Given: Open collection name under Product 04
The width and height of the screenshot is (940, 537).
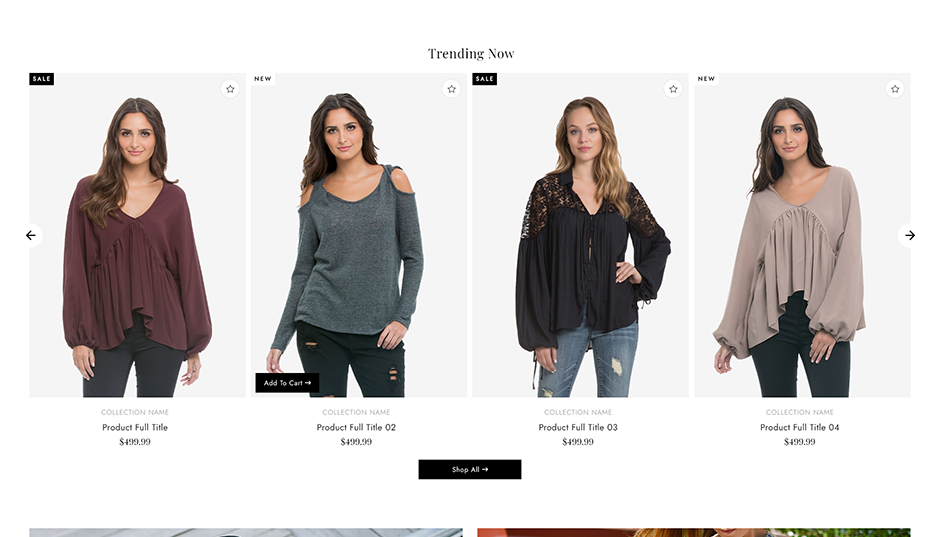Looking at the screenshot, I should click(x=800, y=412).
